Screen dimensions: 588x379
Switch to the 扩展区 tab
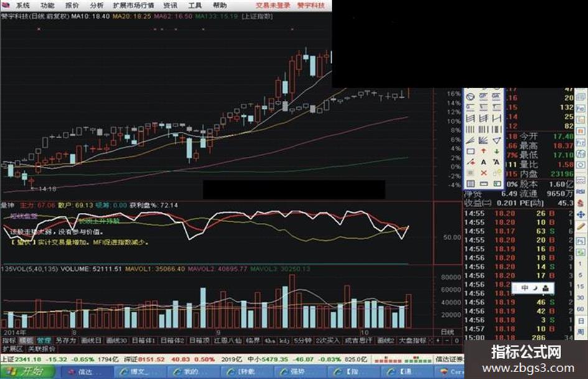pos(12,349)
